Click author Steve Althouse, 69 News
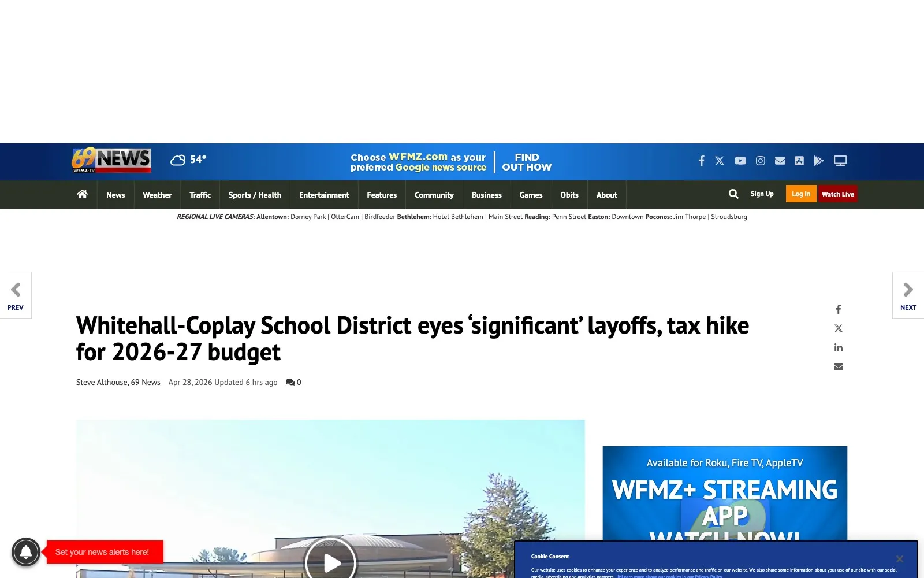This screenshot has height=578, width=924. pos(118,382)
